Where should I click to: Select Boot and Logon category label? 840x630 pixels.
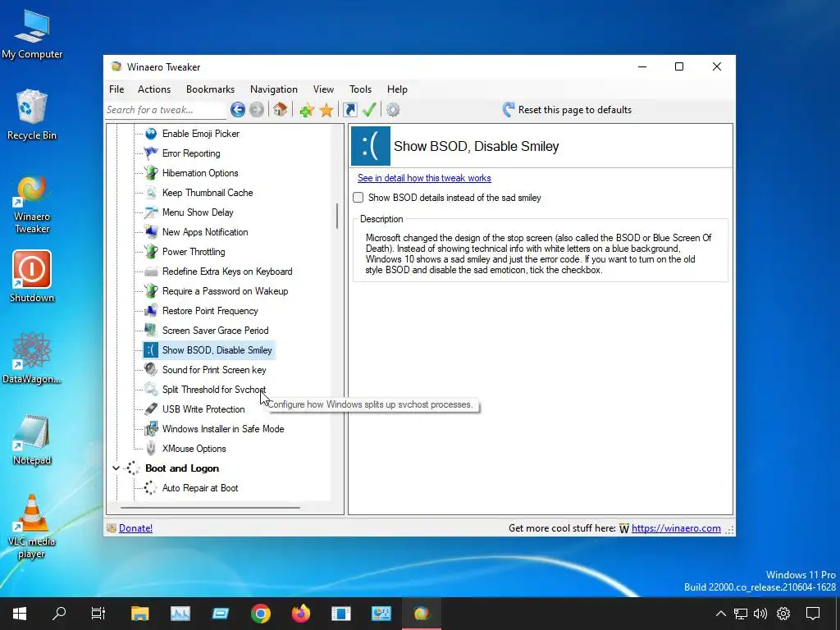point(182,468)
